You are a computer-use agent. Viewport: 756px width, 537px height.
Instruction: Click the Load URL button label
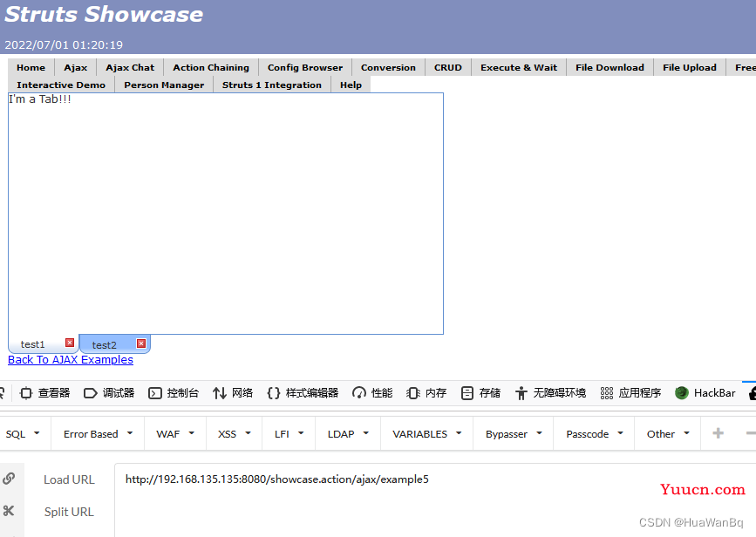(x=69, y=479)
